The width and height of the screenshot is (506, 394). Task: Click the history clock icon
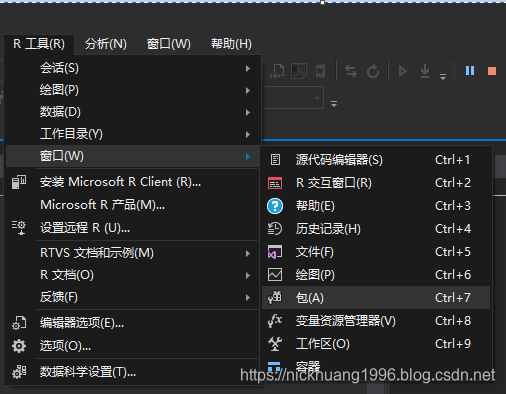pos(275,229)
